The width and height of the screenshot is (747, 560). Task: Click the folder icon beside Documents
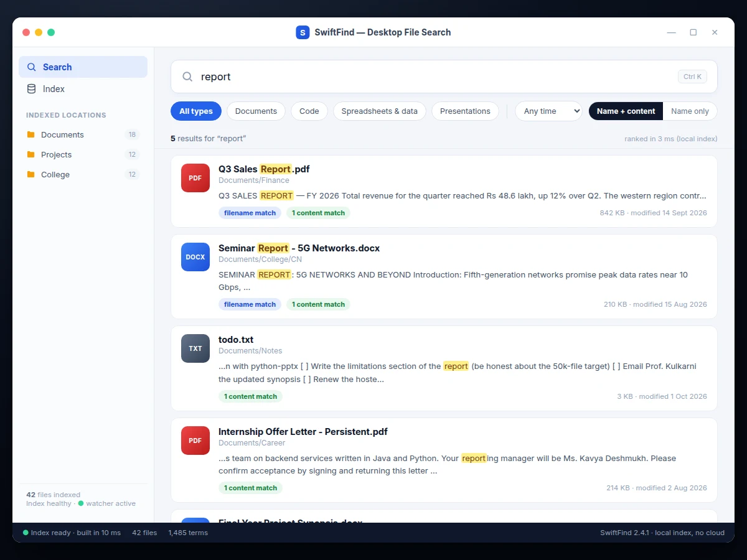pyautogui.click(x=31, y=134)
